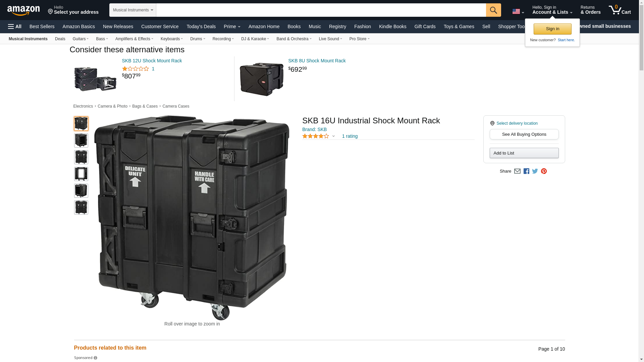The image size is (644, 362).
Task: Select the second product thumbnail image
Action: tap(81, 140)
